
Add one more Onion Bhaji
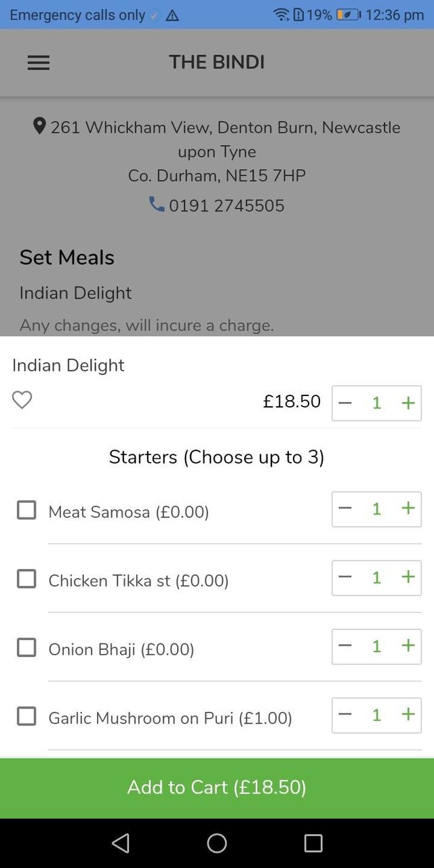[x=408, y=646]
